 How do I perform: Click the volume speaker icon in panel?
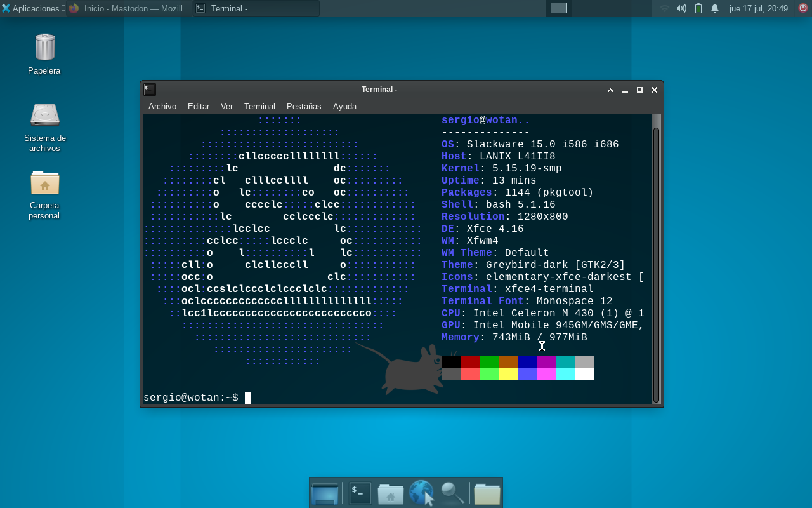[681, 8]
